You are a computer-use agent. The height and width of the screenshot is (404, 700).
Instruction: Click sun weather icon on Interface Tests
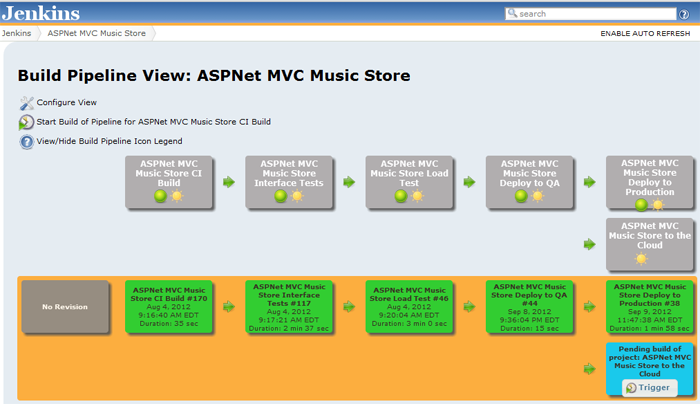pyautogui.click(x=297, y=196)
